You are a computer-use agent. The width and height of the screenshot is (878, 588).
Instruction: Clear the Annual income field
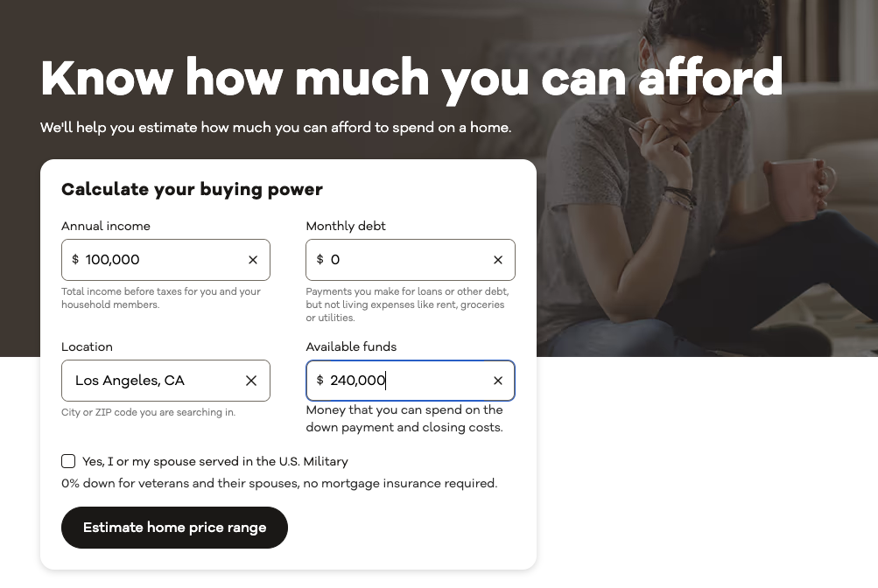click(253, 260)
